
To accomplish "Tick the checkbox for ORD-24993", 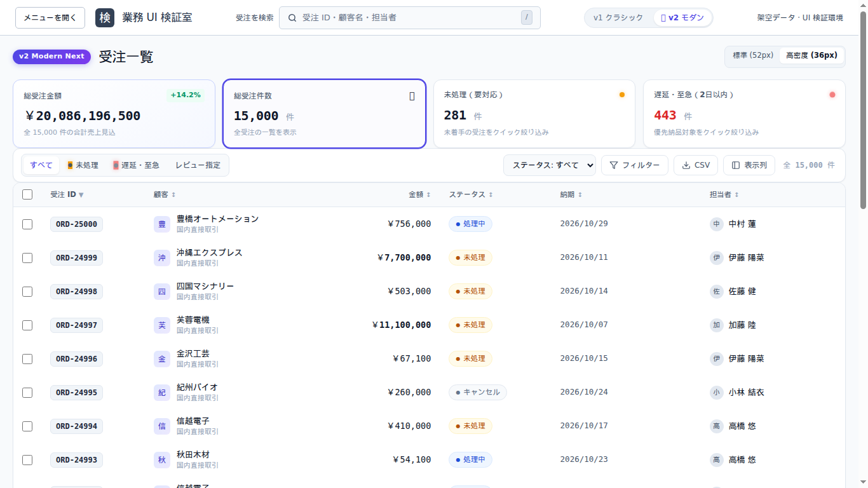I will click(27, 460).
